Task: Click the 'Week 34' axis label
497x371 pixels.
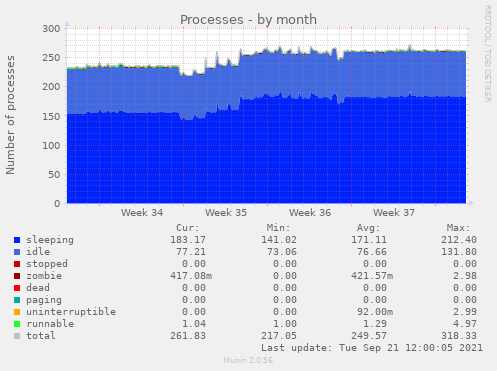Action: click(142, 213)
